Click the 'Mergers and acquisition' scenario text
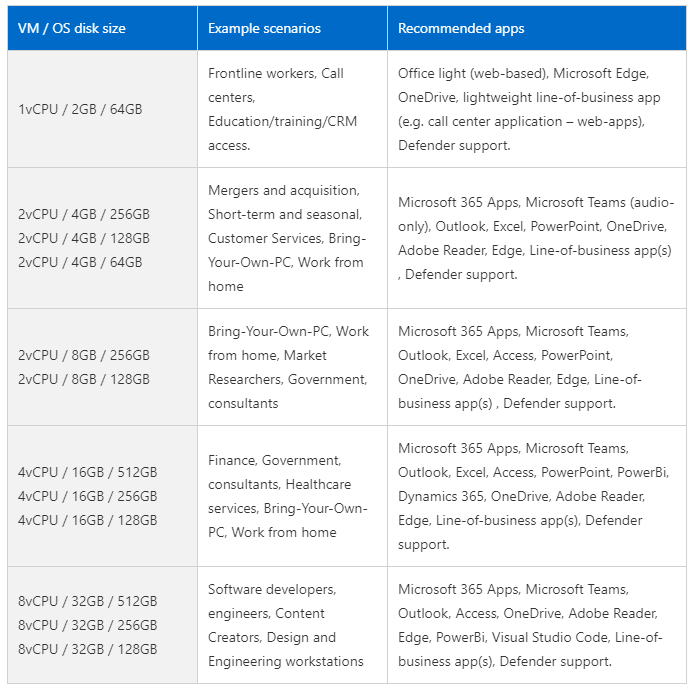 (283, 190)
